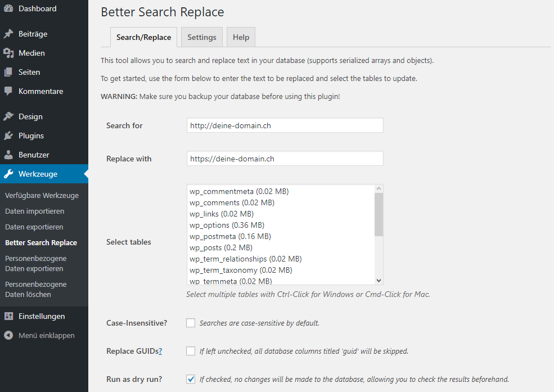554x392 pixels.
Task: Click the Design paintbrush icon
Action: click(x=8, y=116)
